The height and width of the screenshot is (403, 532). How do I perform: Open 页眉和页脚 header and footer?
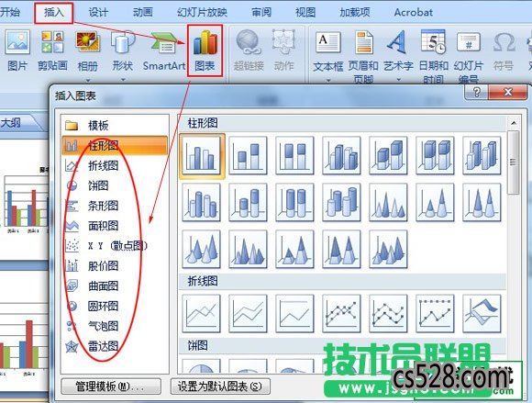363,56
